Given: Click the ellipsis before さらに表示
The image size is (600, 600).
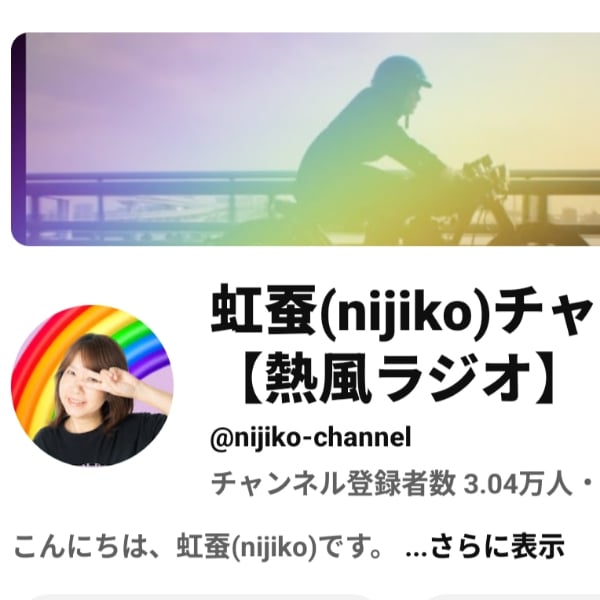Looking at the screenshot, I should [x=416, y=552].
